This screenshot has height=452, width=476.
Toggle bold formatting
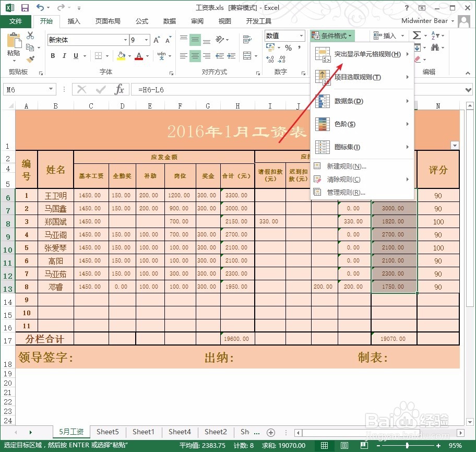(53, 56)
